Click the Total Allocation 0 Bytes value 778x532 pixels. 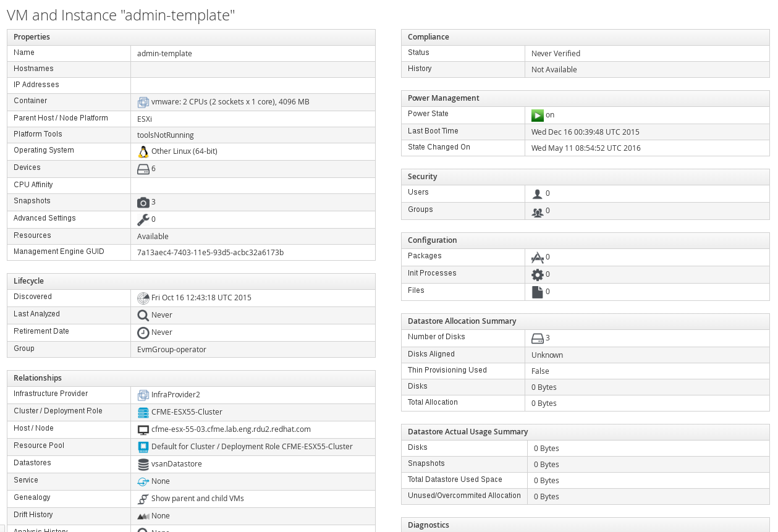(x=544, y=403)
